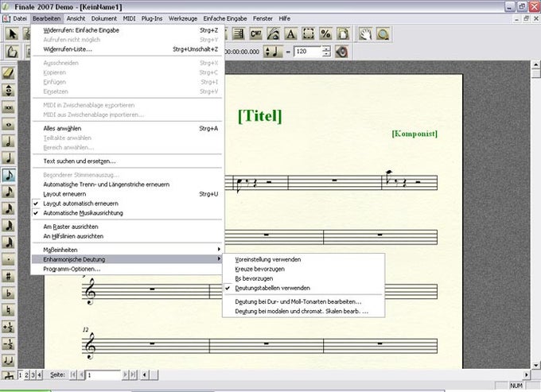This screenshot has height=392, width=541.
Task: Select the quarter note duration
Action: click(x=8, y=158)
